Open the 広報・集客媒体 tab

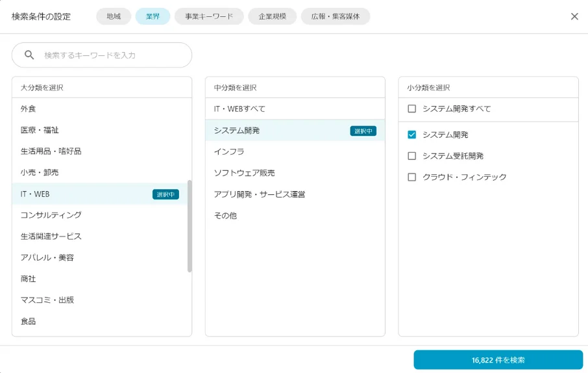tap(336, 16)
